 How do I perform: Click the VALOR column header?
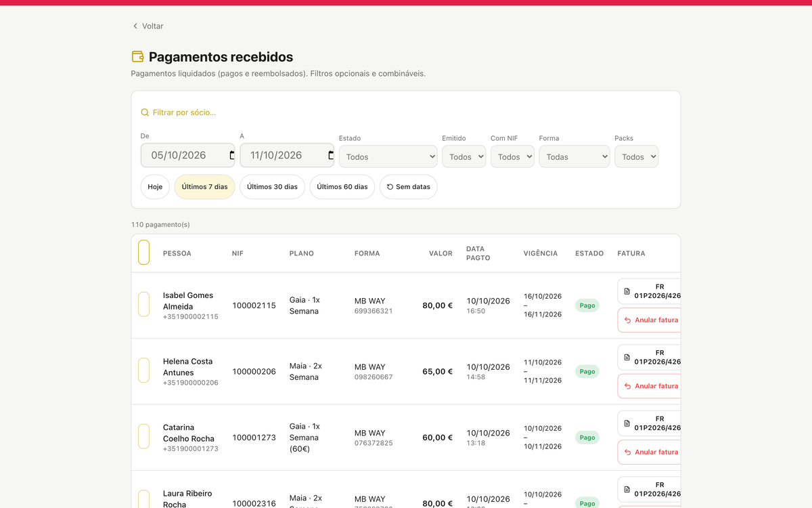click(x=441, y=253)
